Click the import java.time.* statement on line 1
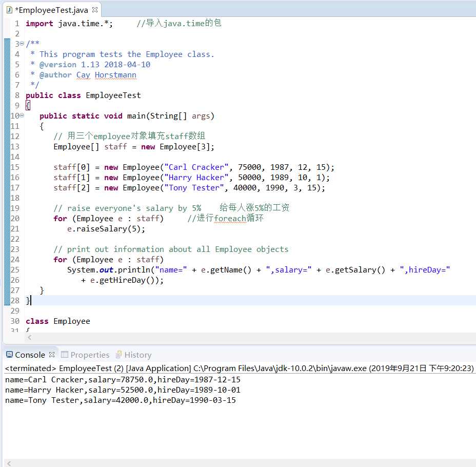The image size is (476, 467). (x=69, y=24)
